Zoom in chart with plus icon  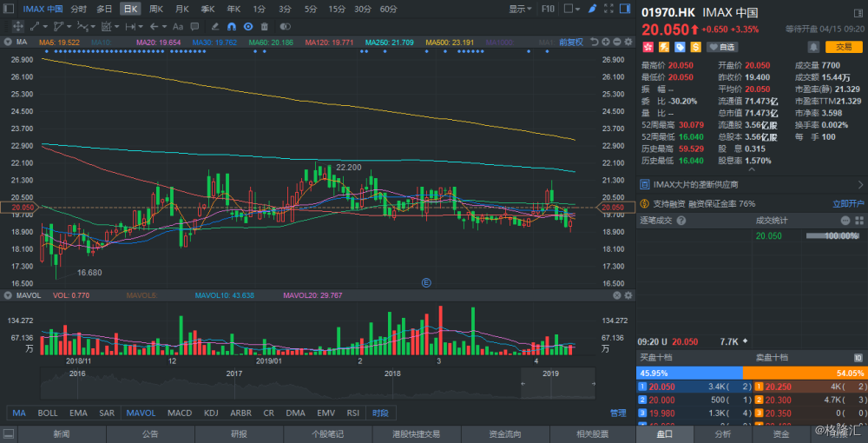point(606,42)
